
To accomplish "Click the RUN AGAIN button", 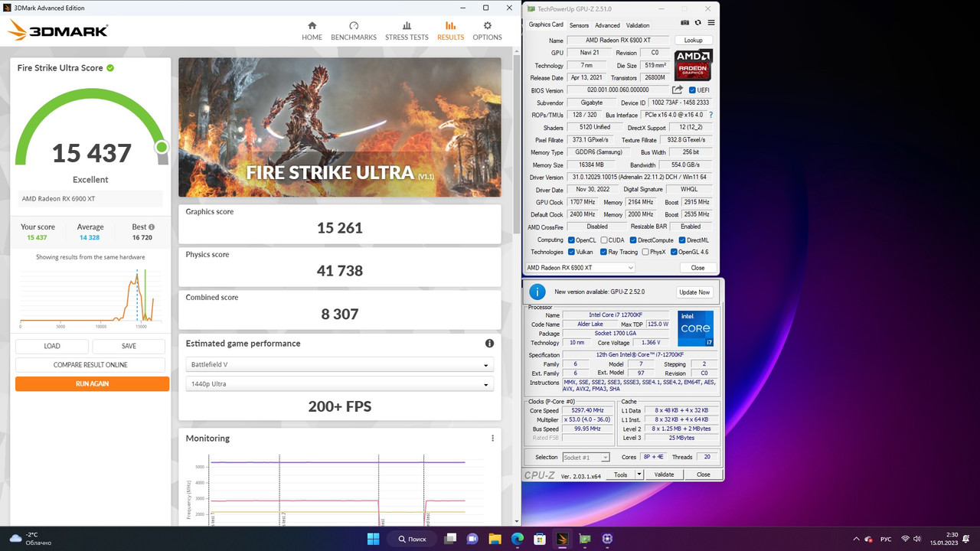I will (92, 384).
